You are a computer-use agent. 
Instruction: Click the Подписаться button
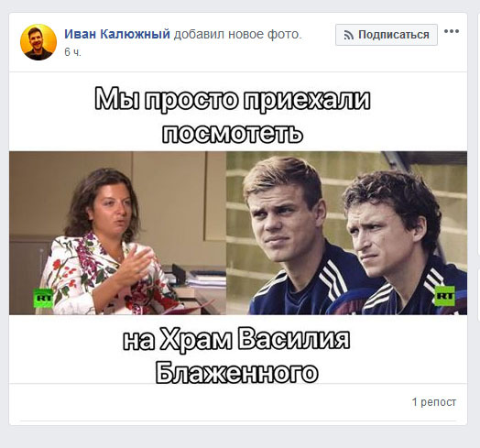pos(387,35)
